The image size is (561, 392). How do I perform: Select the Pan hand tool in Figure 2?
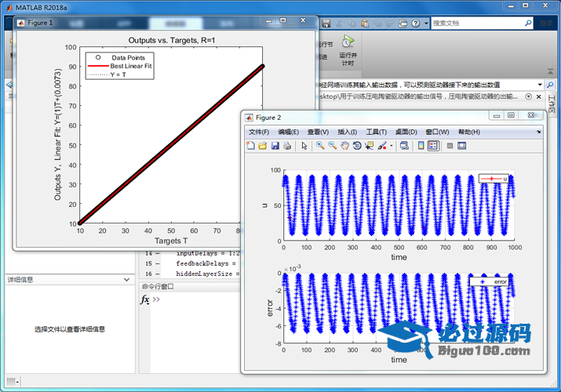click(344, 146)
